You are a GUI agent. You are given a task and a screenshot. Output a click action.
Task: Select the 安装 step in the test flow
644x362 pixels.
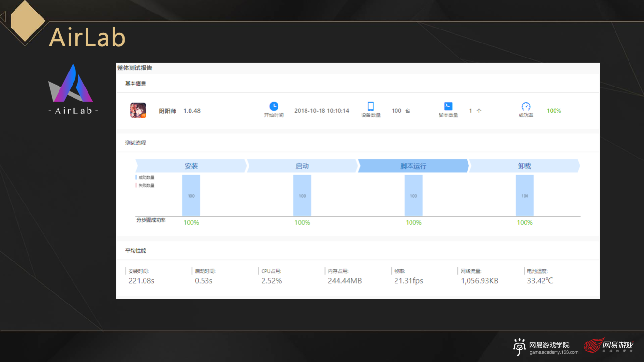[191, 166]
